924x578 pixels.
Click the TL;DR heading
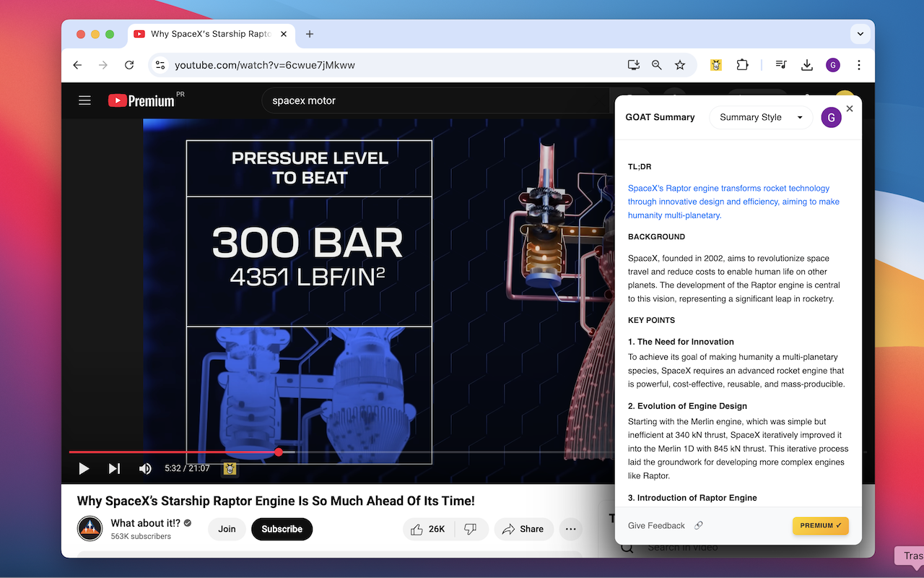click(640, 167)
